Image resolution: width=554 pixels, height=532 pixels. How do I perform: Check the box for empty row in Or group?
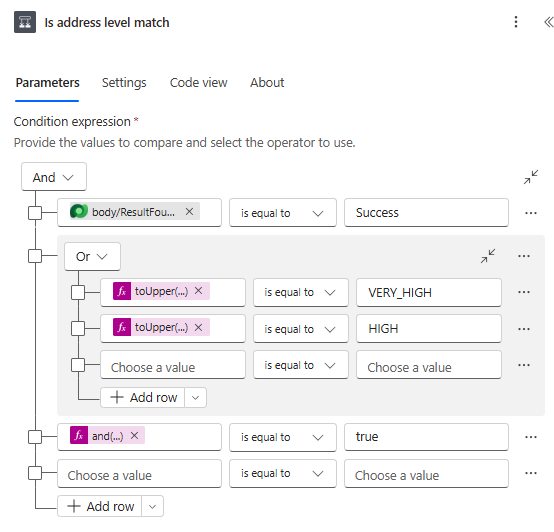tap(78, 365)
